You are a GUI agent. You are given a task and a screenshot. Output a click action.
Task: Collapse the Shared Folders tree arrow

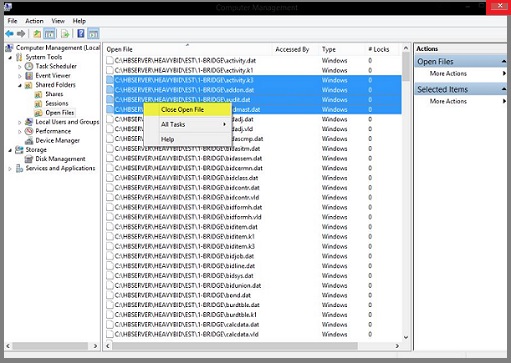(20, 85)
